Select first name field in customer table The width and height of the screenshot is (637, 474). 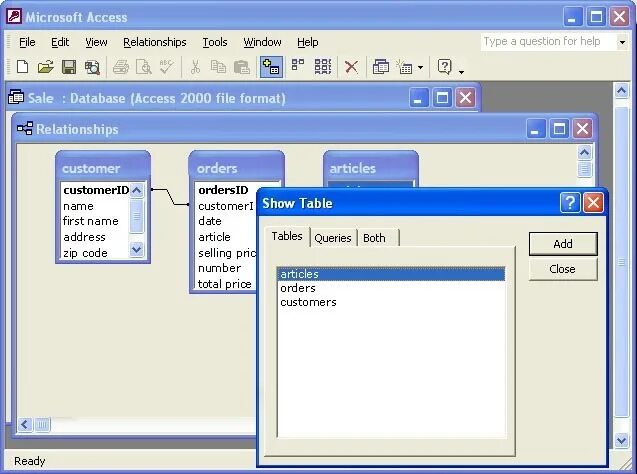pos(95,221)
